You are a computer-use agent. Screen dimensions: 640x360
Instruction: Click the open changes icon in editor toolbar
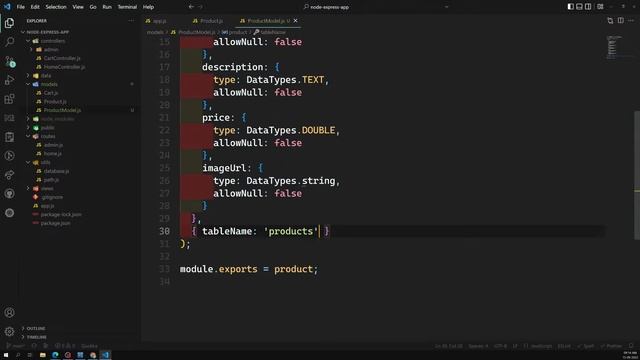pos(610,20)
